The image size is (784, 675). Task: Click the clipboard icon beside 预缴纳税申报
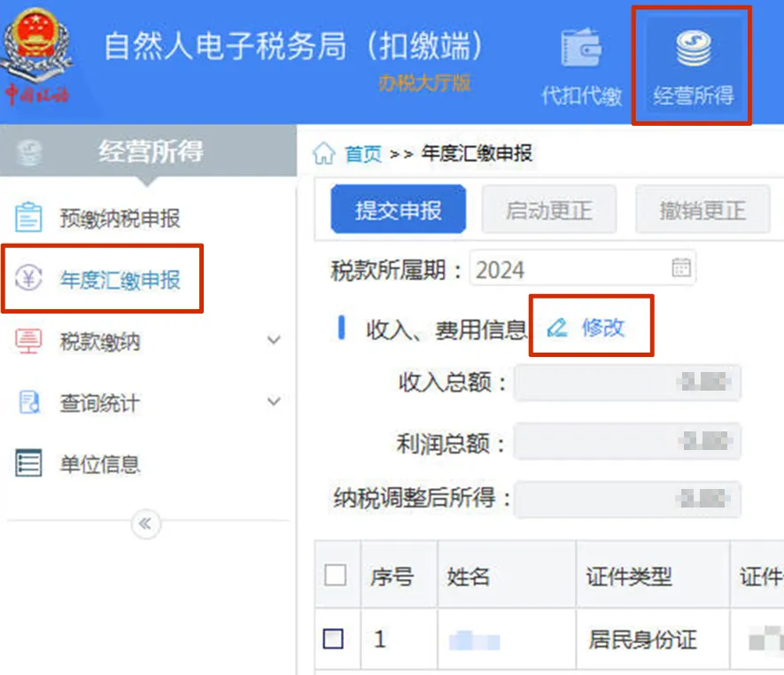click(27, 215)
